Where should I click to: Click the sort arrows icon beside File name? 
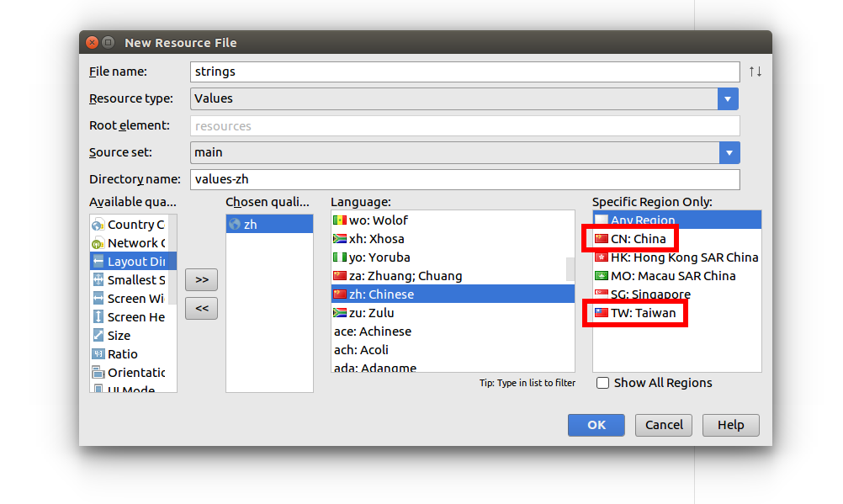[756, 72]
